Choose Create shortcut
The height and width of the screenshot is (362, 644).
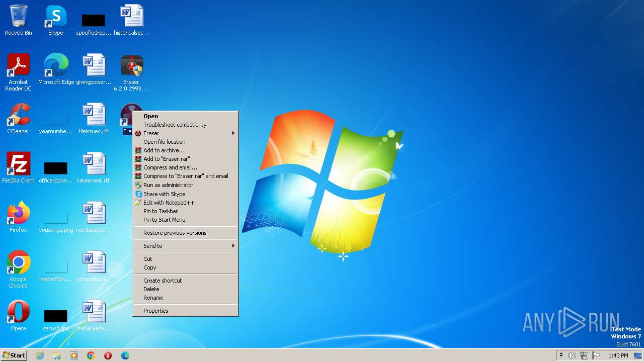(x=186, y=281)
